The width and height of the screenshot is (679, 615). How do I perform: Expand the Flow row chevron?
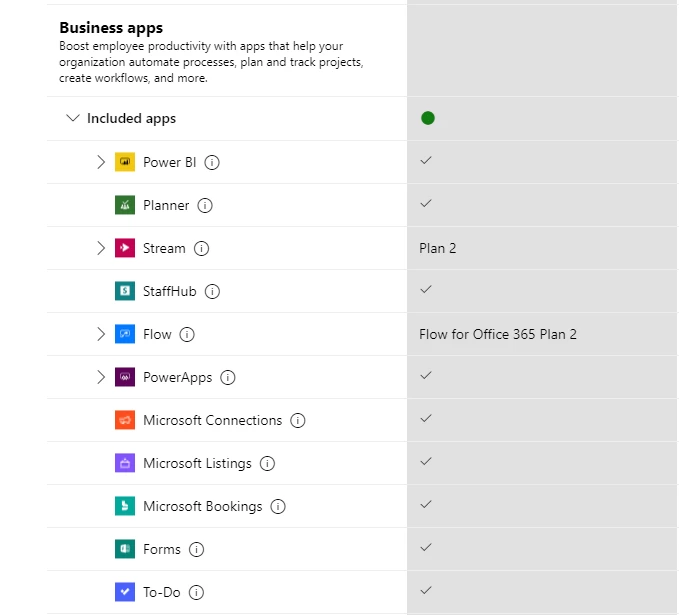pyautogui.click(x=100, y=334)
